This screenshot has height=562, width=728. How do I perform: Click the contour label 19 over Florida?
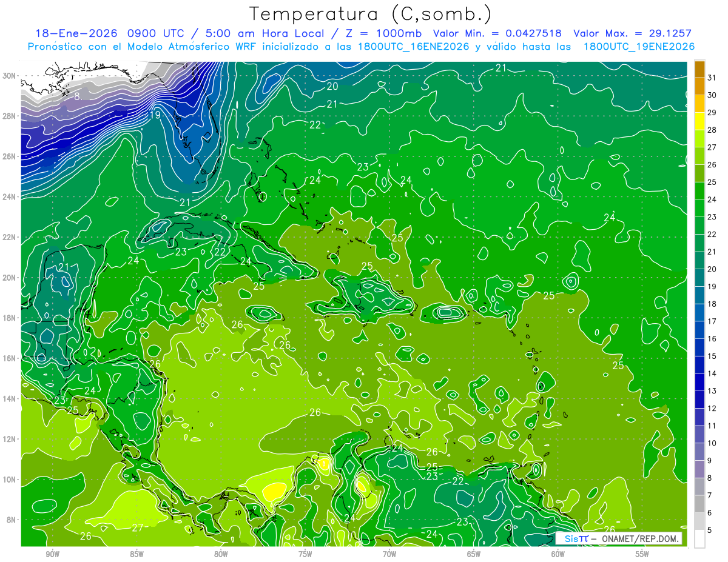pyautogui.click(x=154, y=115)
